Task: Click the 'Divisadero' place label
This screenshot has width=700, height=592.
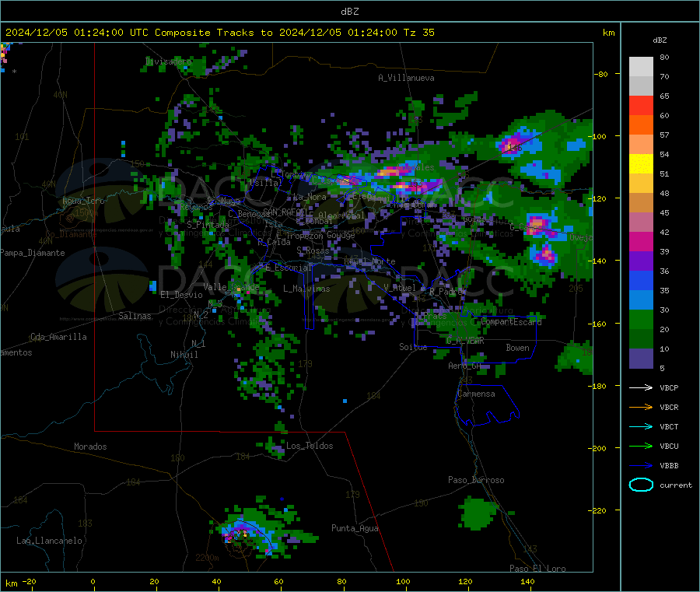Action: [x=169, y=61]
